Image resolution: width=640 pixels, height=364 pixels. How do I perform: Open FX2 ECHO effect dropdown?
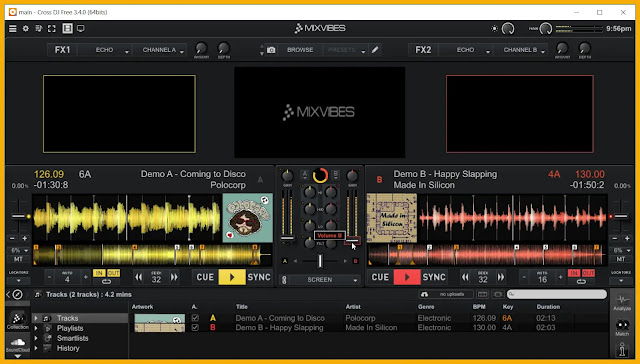coord(465,50)
